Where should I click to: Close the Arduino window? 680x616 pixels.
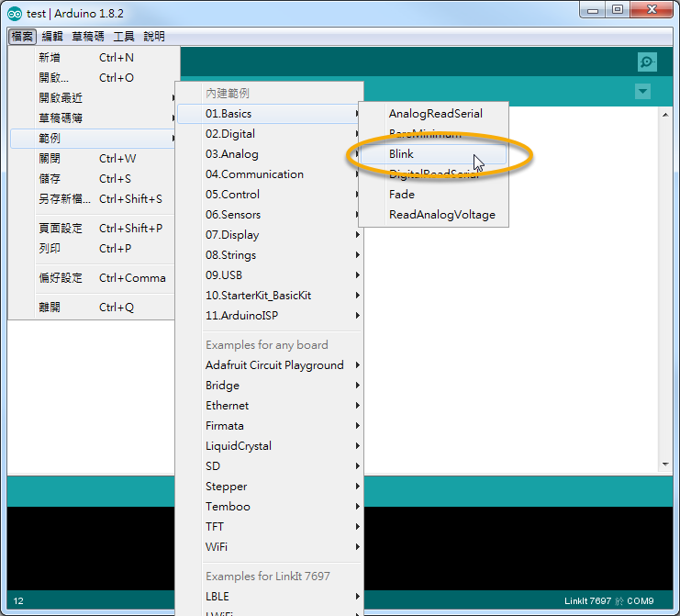tap(652, 10)
